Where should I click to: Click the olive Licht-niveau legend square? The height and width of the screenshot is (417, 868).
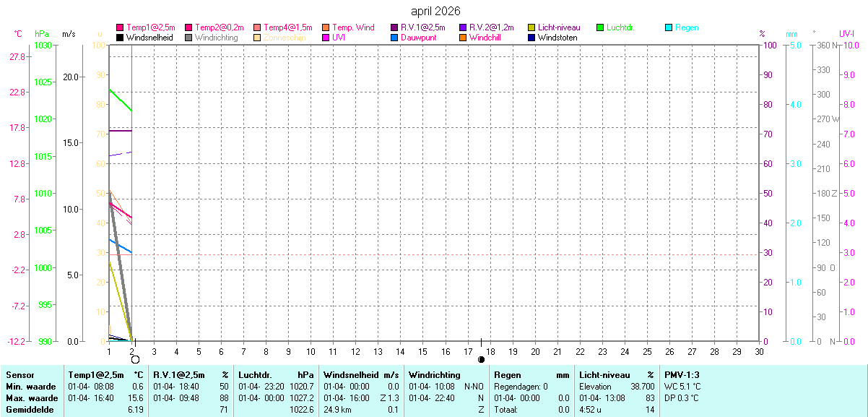coord(531,27)
